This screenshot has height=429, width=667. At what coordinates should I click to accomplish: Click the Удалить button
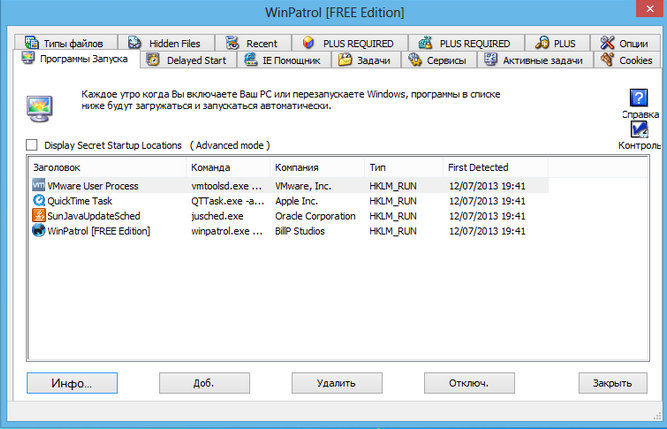tap(337, 383)
